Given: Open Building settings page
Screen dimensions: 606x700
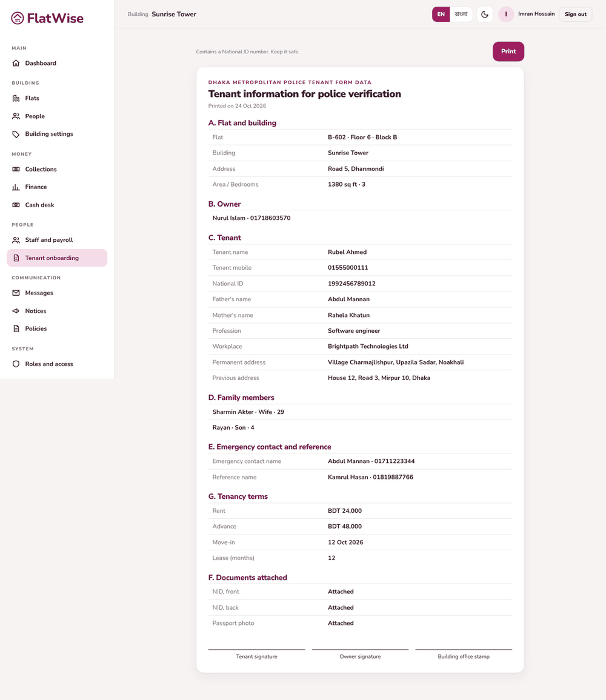Looking at the screenshot, I should 57,134.
